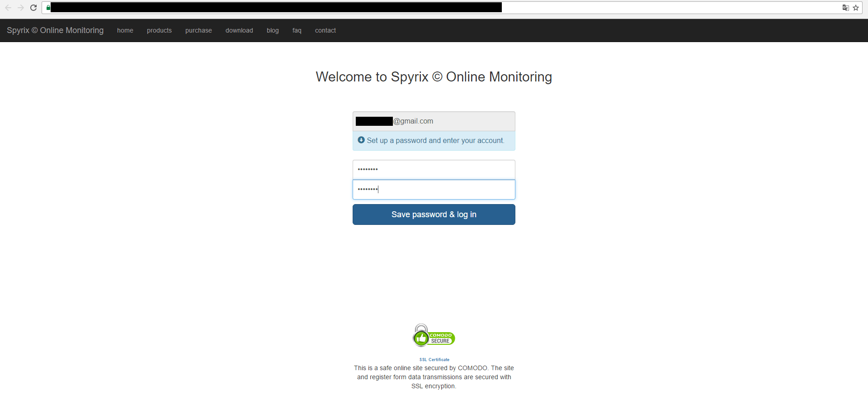Open the products menu item
Screen dimensions: 868x405
point(159,30)
